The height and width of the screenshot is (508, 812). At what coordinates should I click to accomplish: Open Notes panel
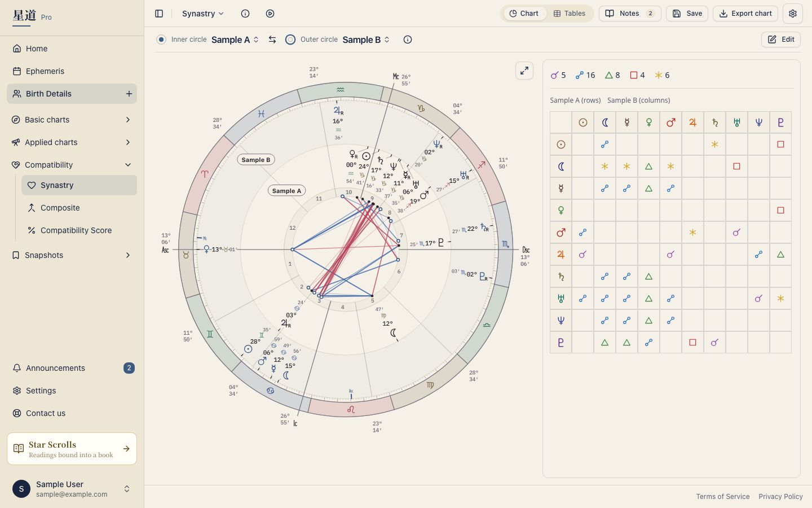tap(630, 14)
